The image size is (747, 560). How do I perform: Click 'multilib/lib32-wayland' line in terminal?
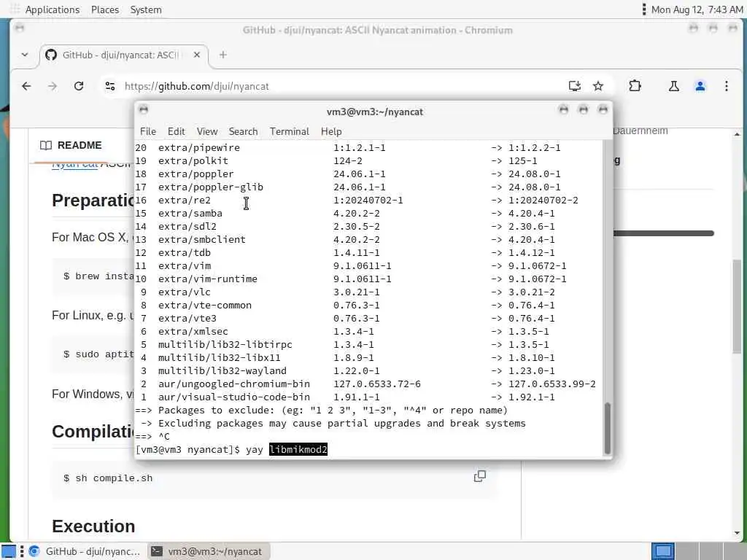(x=345, y=371)
